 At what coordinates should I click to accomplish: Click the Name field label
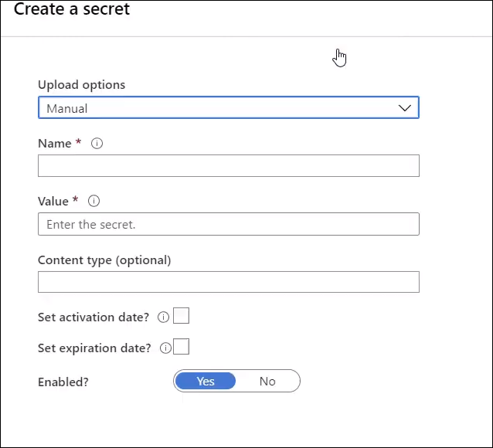click(x=55, y=144)
